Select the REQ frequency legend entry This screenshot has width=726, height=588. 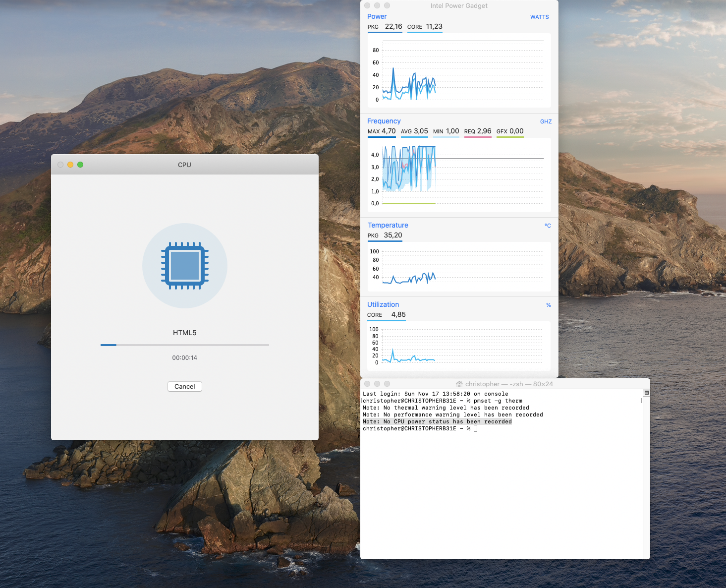pos(477,131)
